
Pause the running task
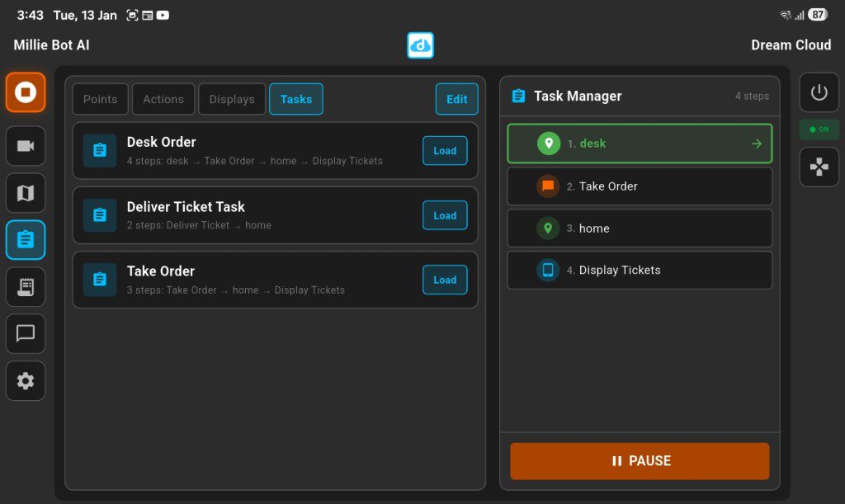(x=640, y=461)
